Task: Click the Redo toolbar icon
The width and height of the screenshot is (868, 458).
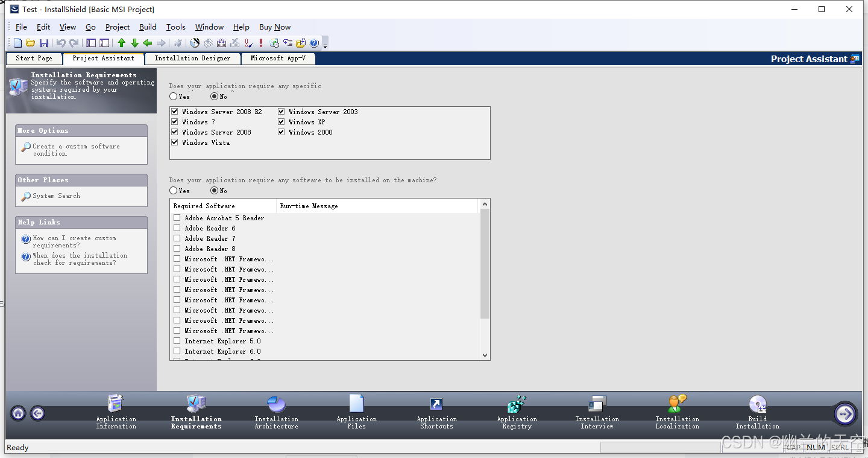Action: [x=74, y=43]
